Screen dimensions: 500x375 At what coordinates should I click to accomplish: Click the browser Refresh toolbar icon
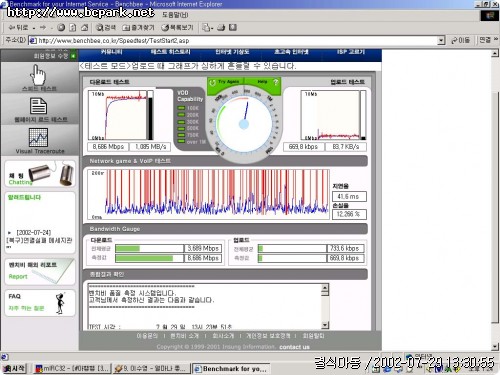(73, 28)
